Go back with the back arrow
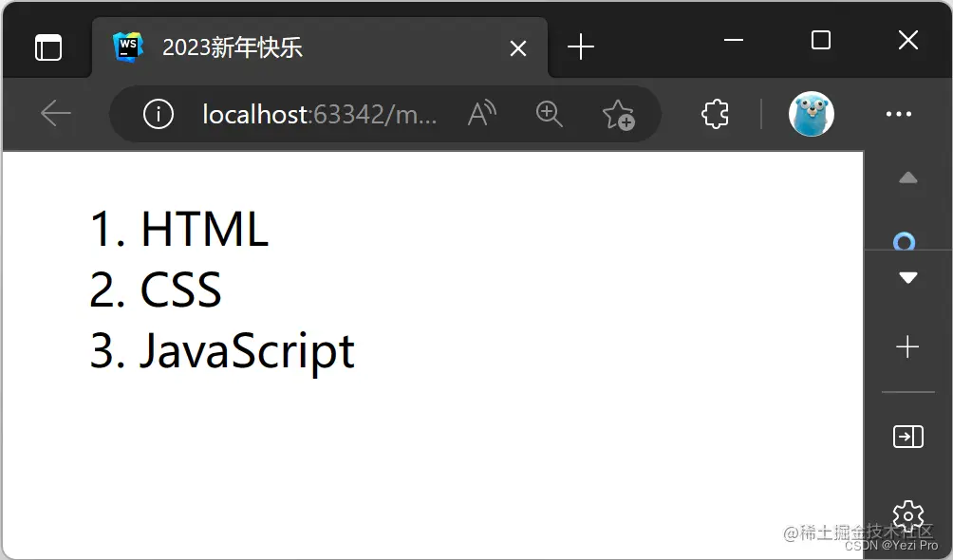This screenshot has width=953, height=560. 55,113
